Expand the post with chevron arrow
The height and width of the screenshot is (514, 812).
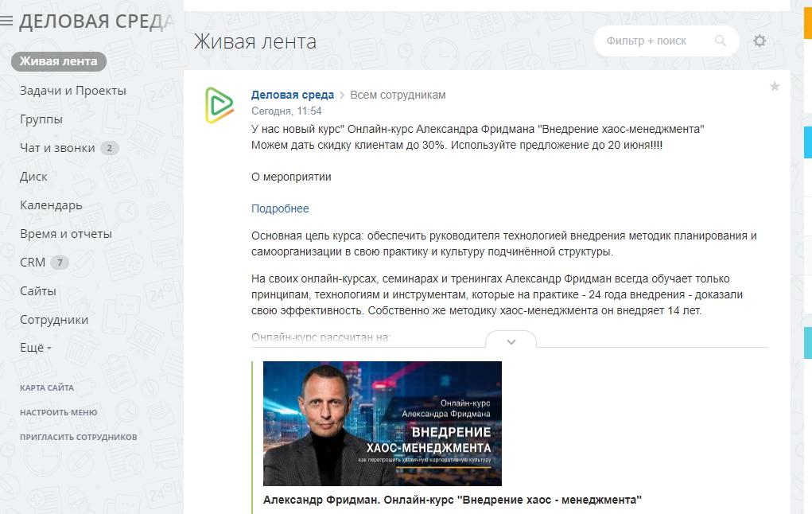pos(511,341)
